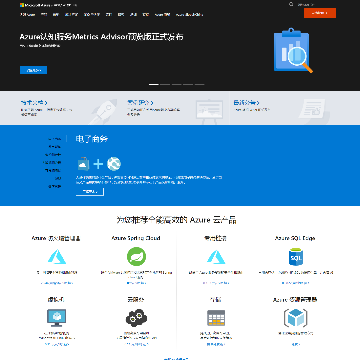Click the virtual machine monitor icon
The height and width of the screenshot is (360, 360).
coord(56,318)
